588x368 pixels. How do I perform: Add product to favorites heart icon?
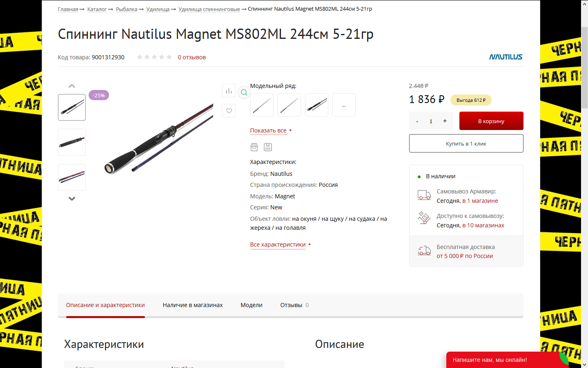click(229, 110)
